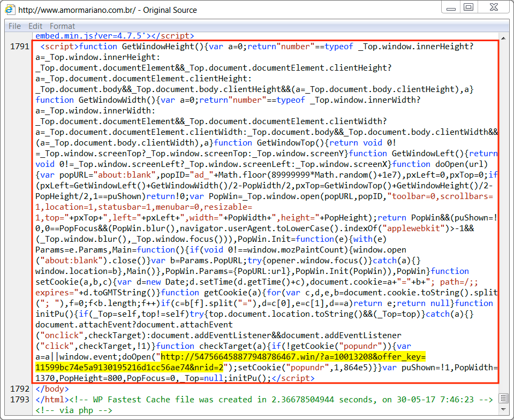The height and width of the screenshot is (420, 514).
Task: Click the Internet Explorer title bar icon
Action: 10,10
